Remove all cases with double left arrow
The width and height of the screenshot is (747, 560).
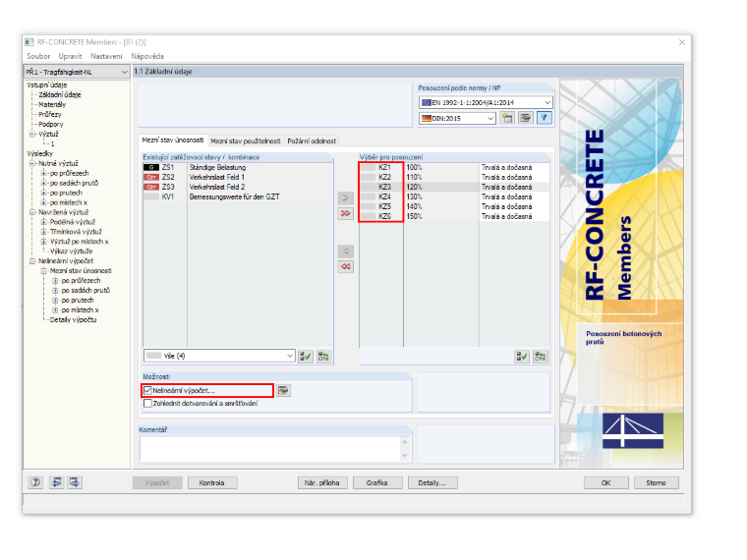point(345,266)
